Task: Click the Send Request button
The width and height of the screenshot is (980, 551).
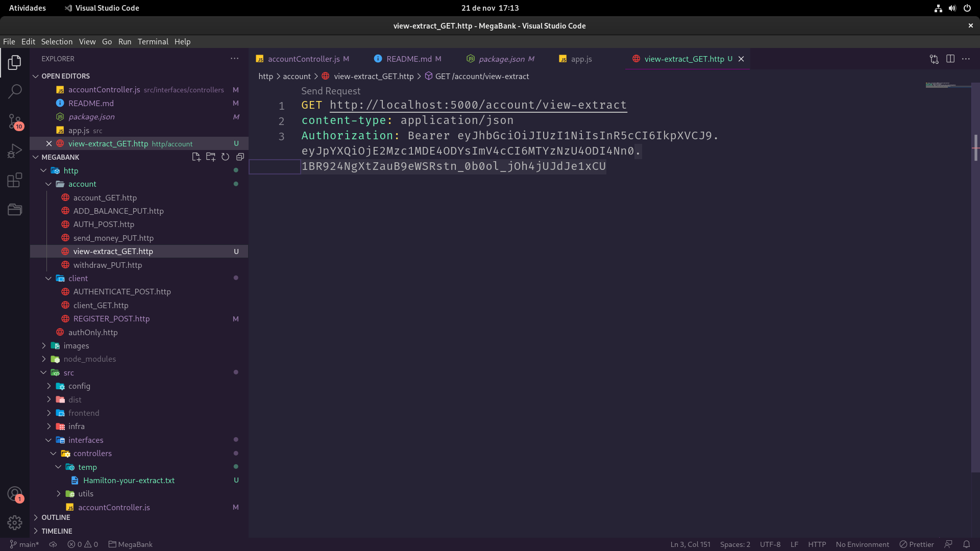Action: coord(330,91)
